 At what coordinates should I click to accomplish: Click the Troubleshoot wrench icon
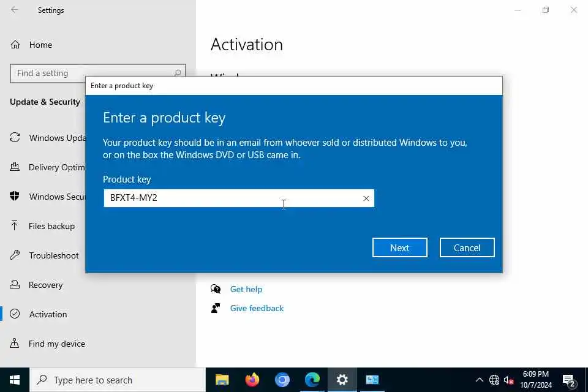[15, 255]
